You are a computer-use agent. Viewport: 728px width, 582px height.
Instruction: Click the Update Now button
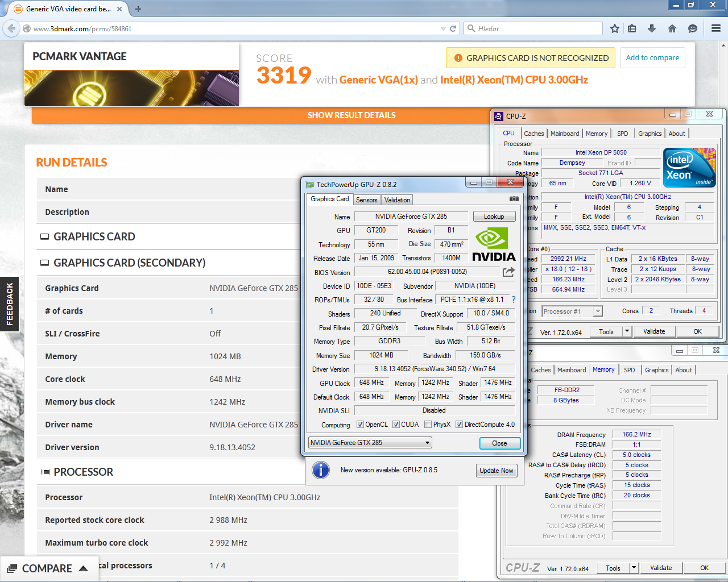coord(496,471)
